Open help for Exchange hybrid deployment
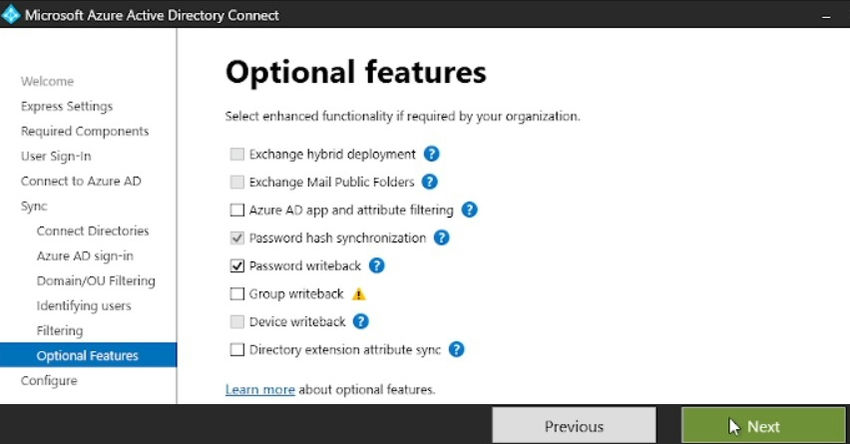 pyautogui.click(x=431, y=154)
